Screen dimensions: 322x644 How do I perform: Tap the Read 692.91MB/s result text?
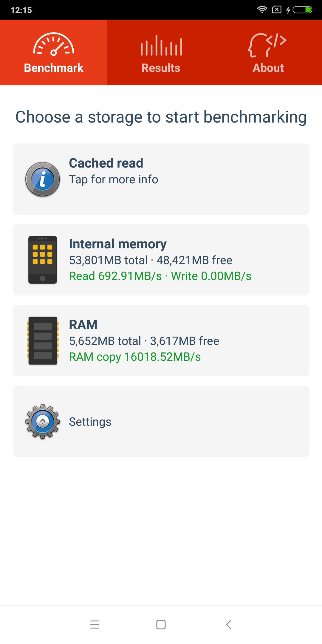[115, 276]
